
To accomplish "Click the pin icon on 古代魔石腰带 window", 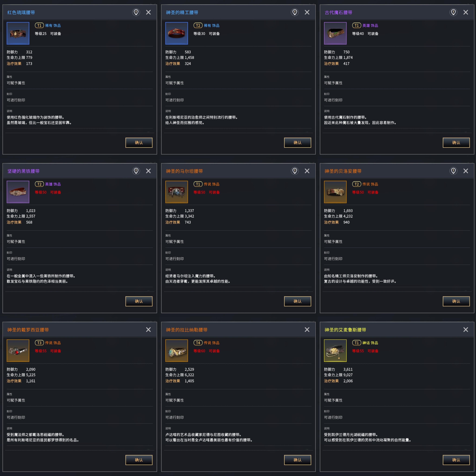I will pyautogui.click(x=453, y=12).
